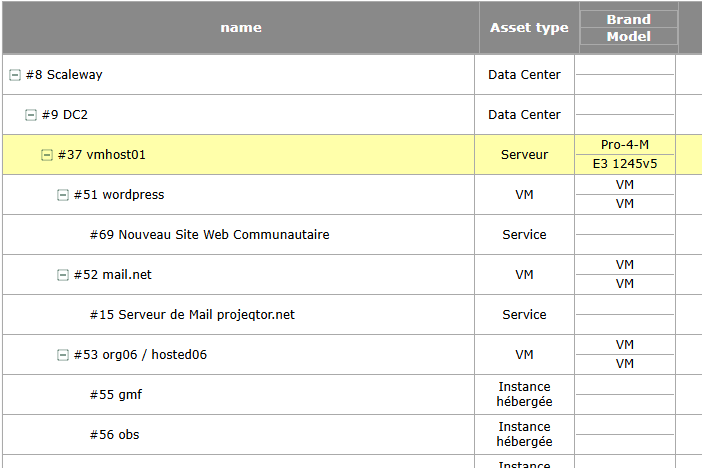
Task: Select the #8 Scaleway row name
Action: 64,75
